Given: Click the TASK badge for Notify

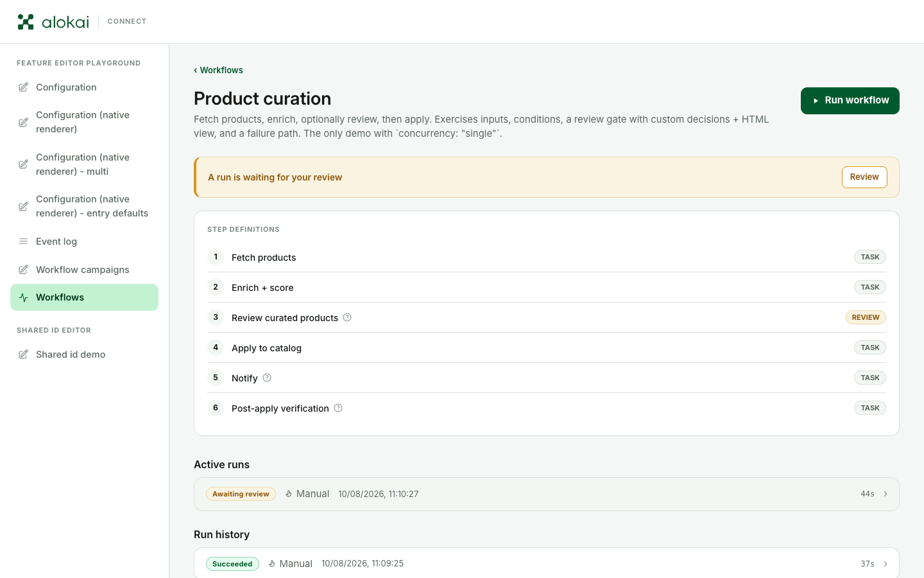Looking at the screenshot, I should pos(870,378).
